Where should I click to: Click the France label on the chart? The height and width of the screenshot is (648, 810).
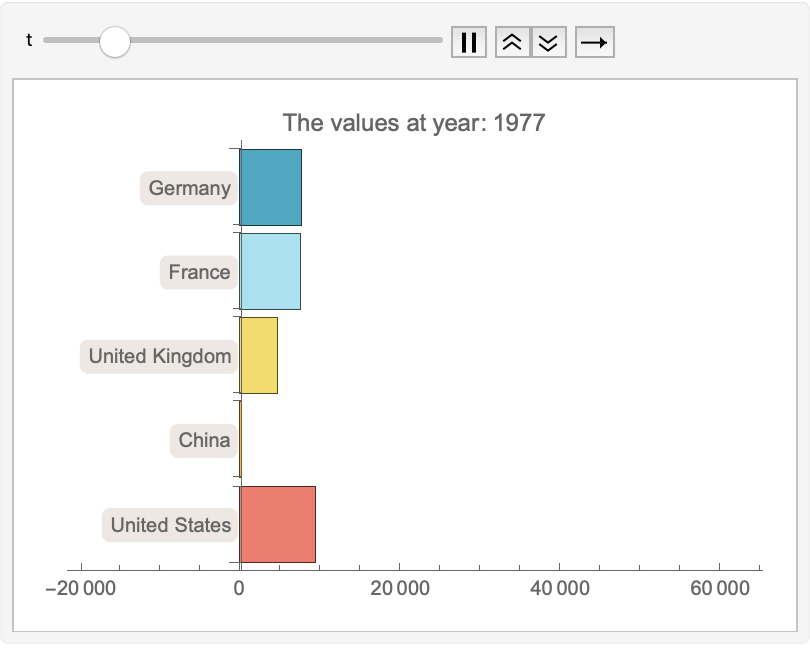[198, 271]
